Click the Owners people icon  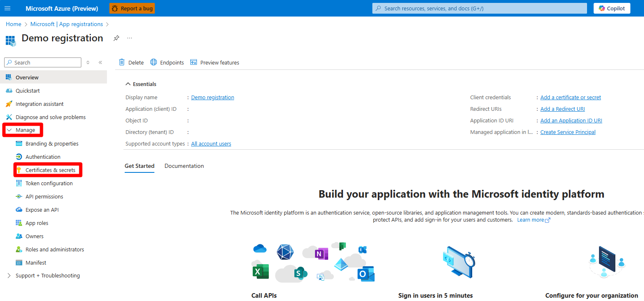click(x=19, y=236)
